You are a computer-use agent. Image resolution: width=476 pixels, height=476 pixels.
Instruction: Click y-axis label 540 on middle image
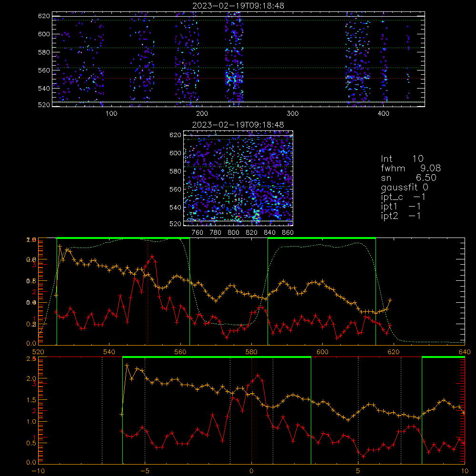coord(175,208)
